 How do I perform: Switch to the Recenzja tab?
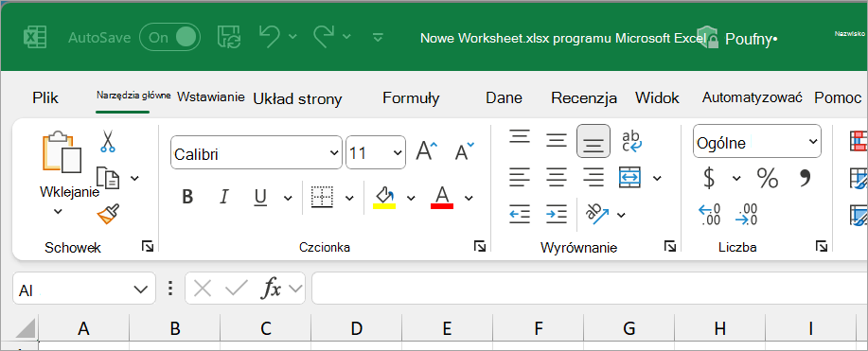tap(584, 98)
